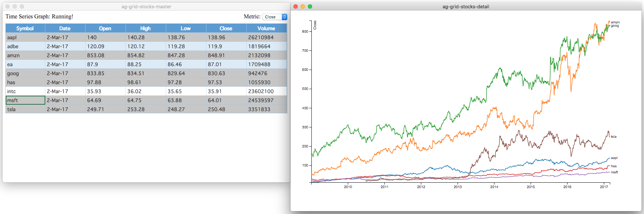The image size is (644, 214).
Task: Select the aapl symbol cell
Action: pos(25,37)
